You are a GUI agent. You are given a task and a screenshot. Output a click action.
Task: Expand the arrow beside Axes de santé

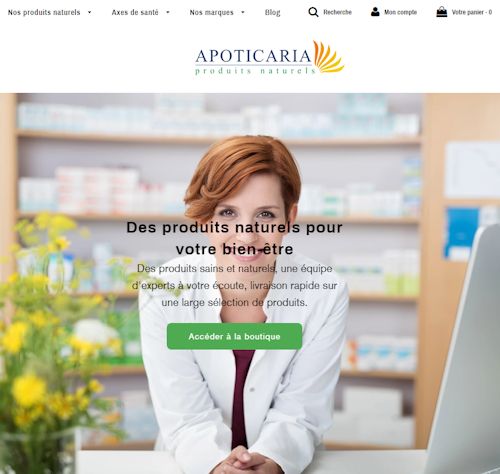[x=168, y=12]
